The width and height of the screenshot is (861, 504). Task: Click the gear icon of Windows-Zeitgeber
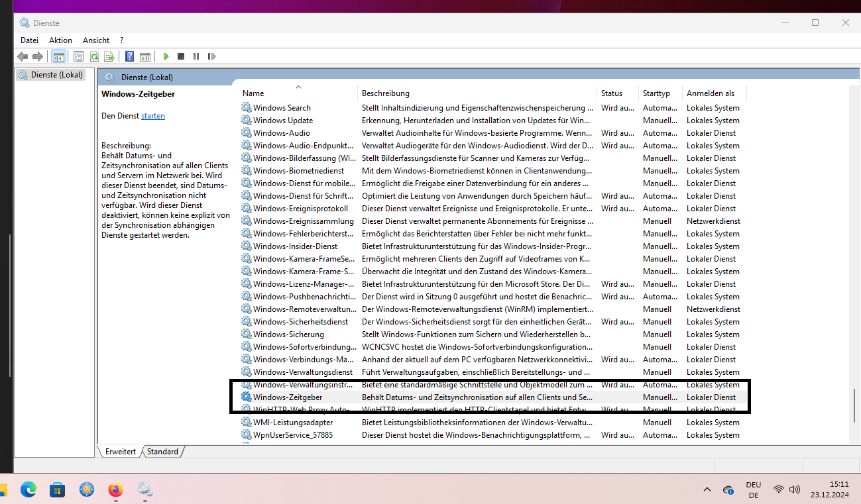[247, 397]
